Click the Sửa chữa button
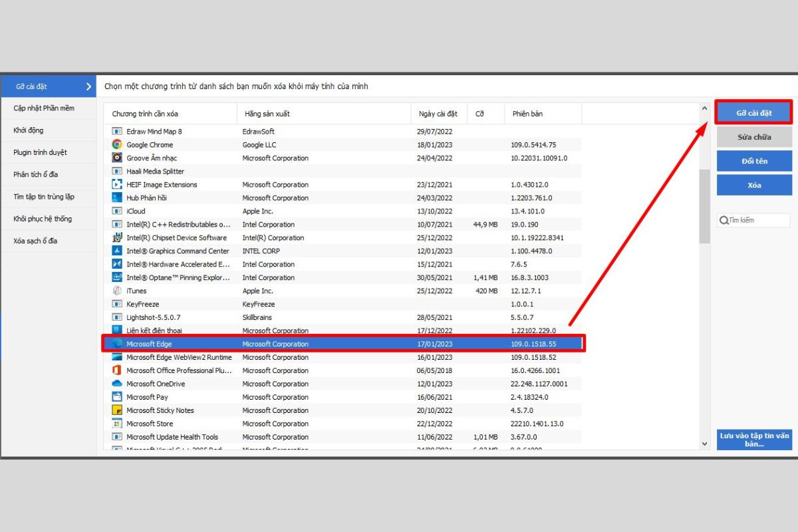The image size is (798, 532). [x=754, y=137]
